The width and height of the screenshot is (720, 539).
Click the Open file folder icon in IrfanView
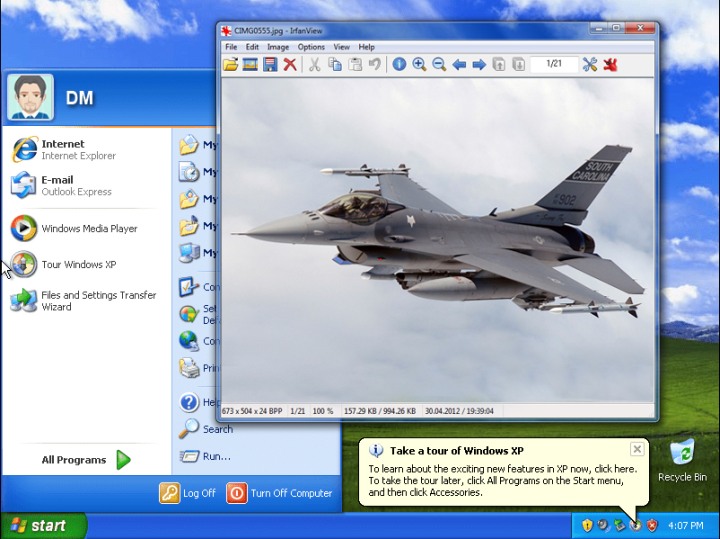click(231, 64)
